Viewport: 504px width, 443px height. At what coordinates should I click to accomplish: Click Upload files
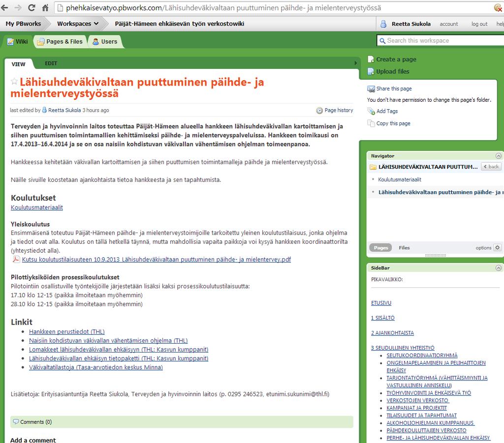392,71
